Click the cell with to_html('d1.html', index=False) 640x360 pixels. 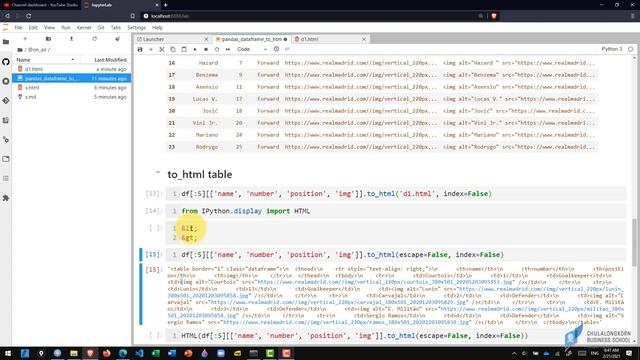pos(396,194)
